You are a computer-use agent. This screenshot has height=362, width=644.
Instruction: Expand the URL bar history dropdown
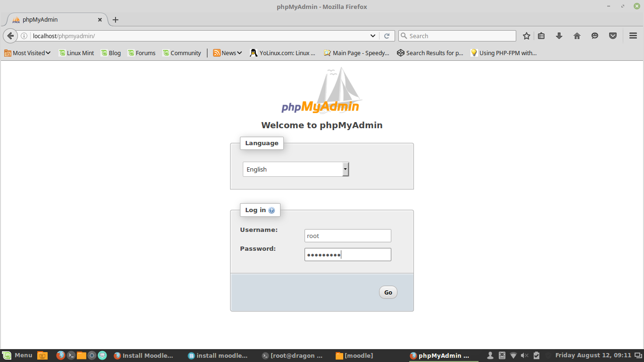pos(373,36)
